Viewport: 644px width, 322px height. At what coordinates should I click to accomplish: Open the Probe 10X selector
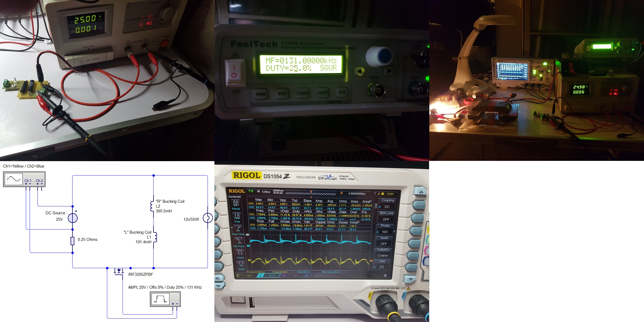coord(385,229)
